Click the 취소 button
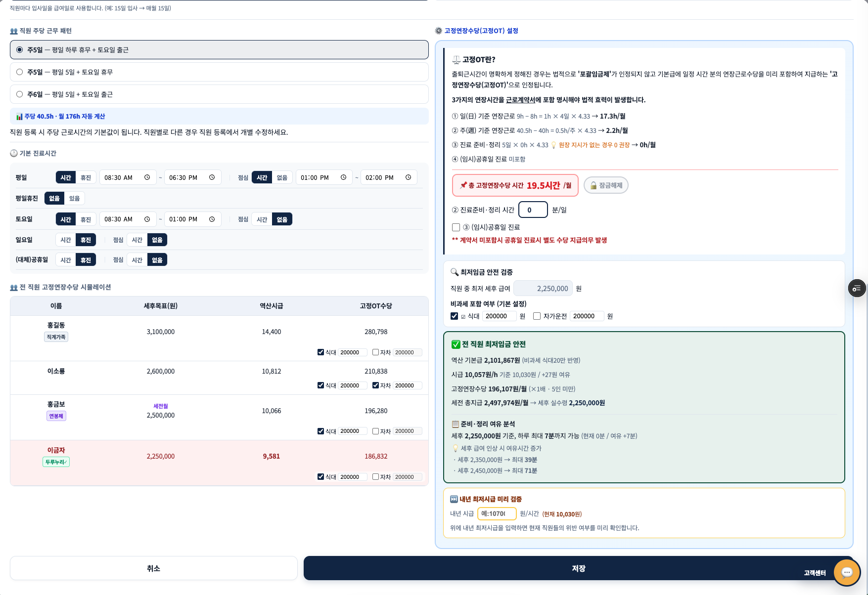This screenshot has width=868, height=595. click(x=153, y=568)
